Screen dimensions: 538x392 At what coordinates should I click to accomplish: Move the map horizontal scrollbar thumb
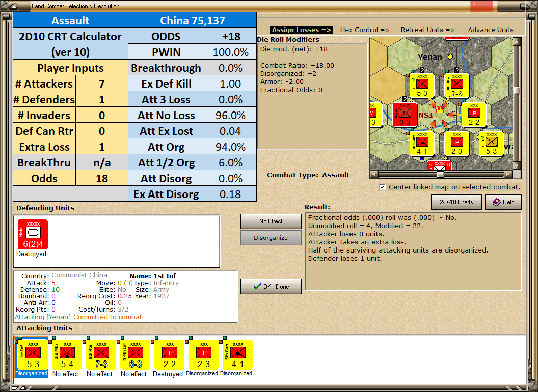click(x=440, y=174)
